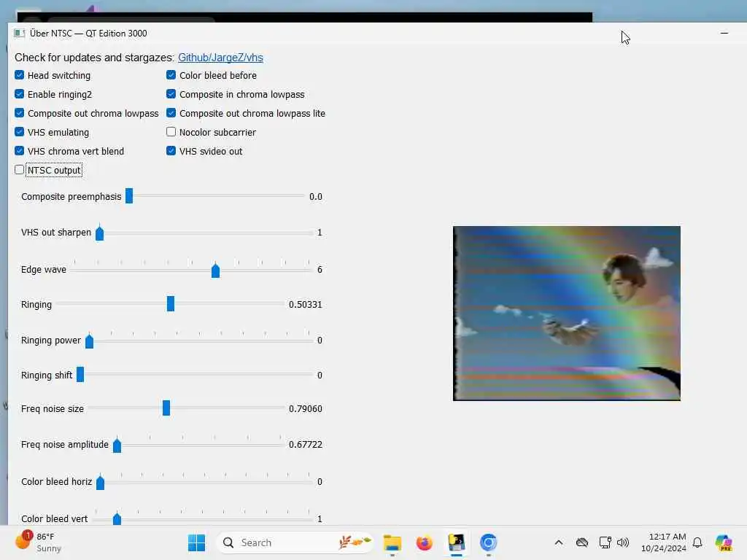747x560 pixels.
Task: Click the Ringing shift slider handle
Action: click(x=80, y=374)
